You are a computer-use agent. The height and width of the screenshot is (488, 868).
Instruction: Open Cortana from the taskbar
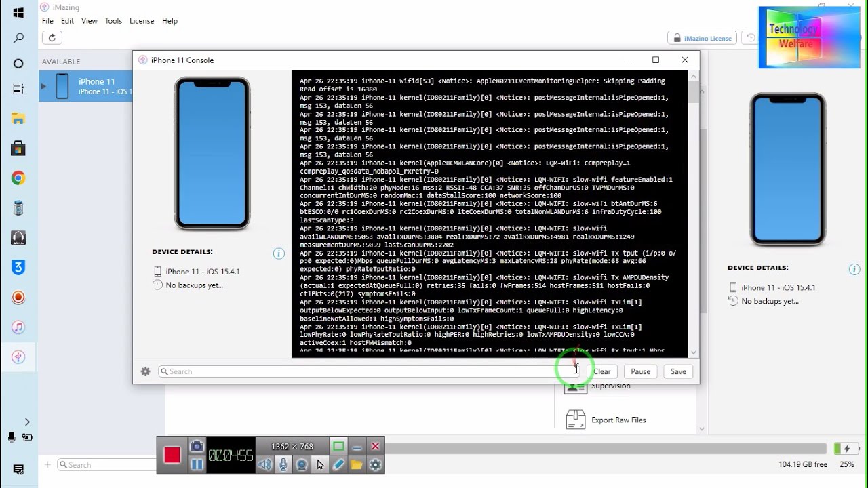click(18, 64)
